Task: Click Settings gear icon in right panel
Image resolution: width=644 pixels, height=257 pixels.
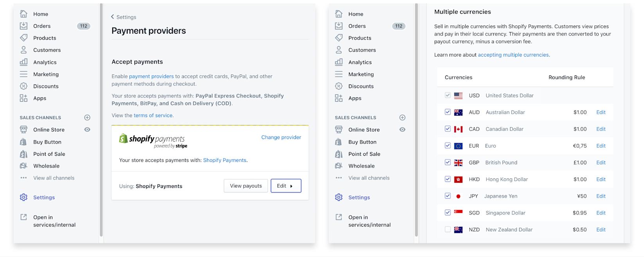Action: 339,197
